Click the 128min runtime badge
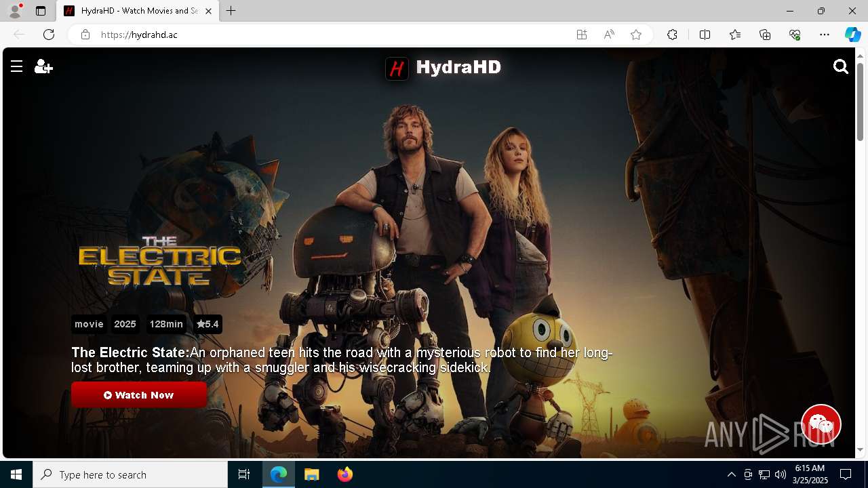 pos(166,324)
